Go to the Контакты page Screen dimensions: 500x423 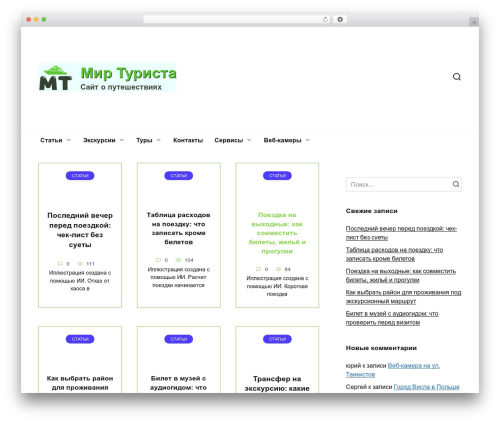click(188, 140)
